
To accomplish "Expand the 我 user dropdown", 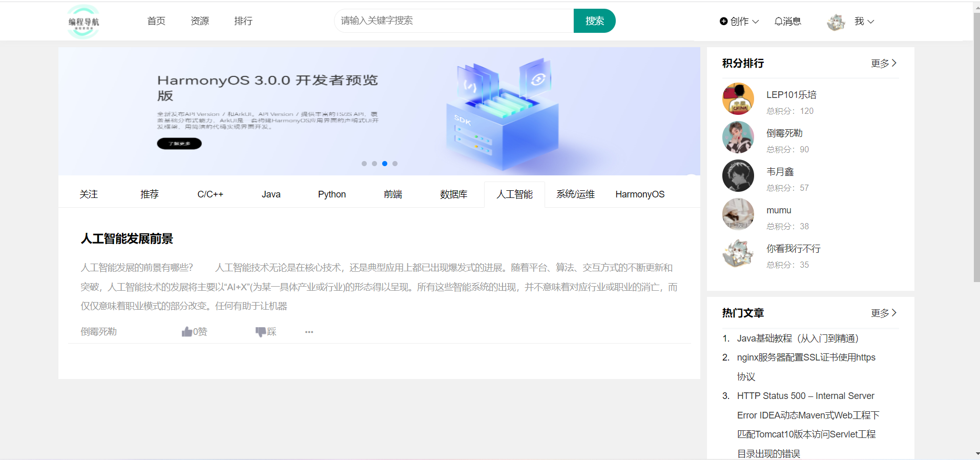I will [x=864, y=21].
